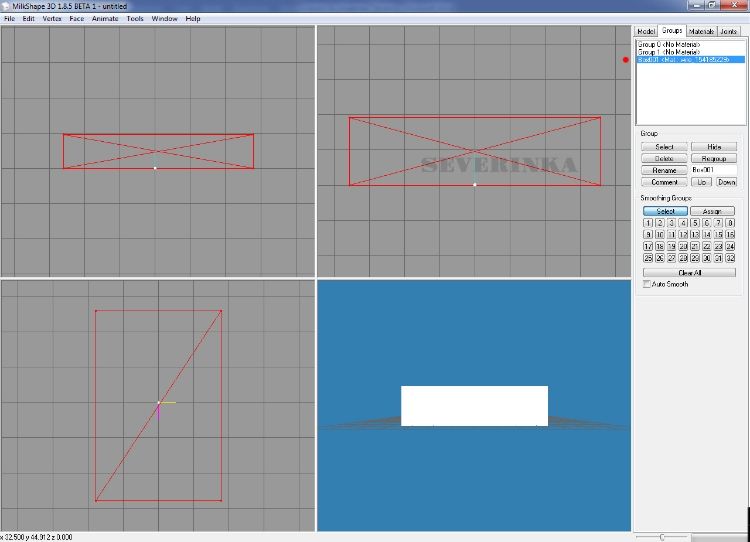This screenshot has width=750, height=542.
Task: Open the Animate menu
Action: (104, 18)
